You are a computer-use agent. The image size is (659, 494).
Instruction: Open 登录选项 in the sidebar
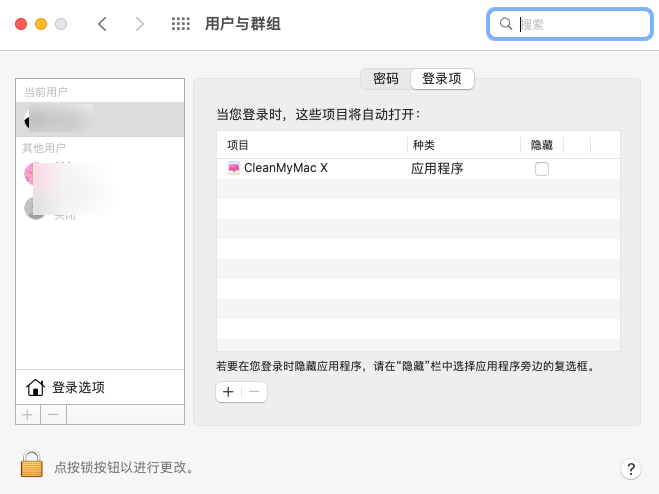100,387
